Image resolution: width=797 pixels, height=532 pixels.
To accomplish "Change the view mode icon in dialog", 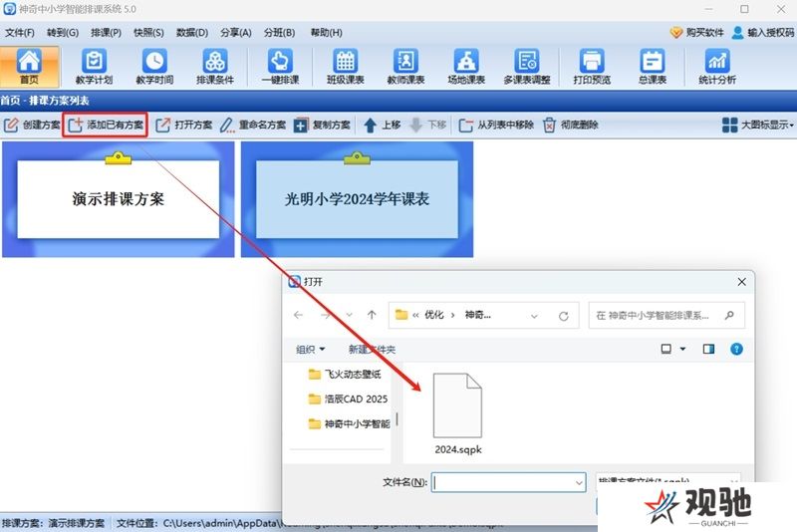I will pos(665,349).
